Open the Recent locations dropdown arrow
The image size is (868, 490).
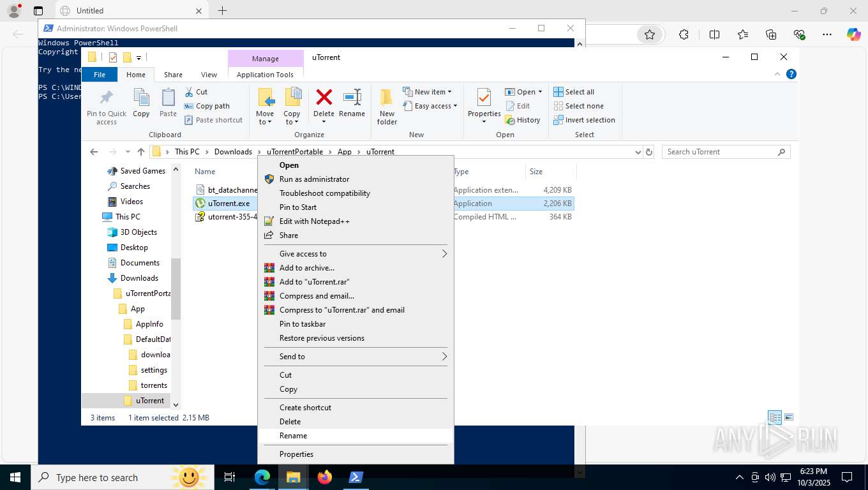128,152
